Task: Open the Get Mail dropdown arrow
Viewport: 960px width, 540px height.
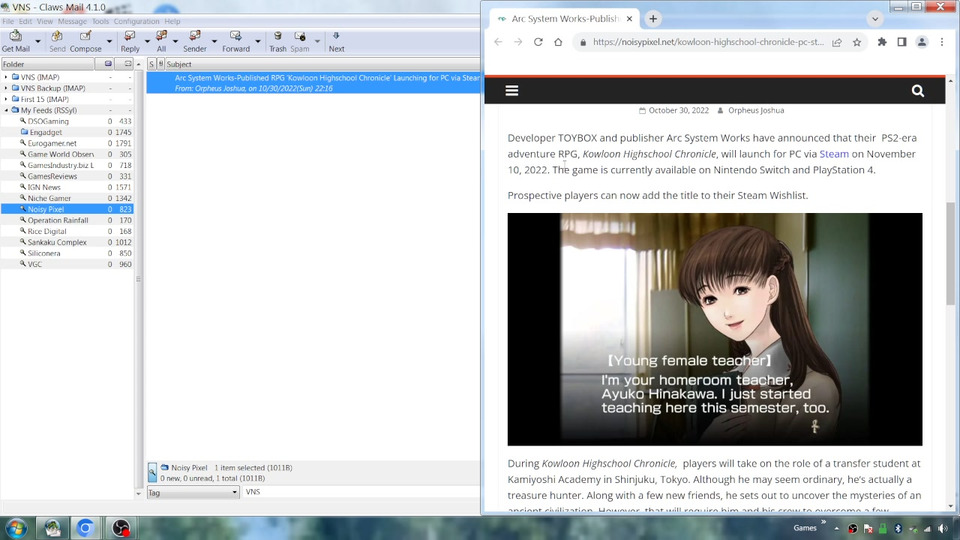Action: tap(38, 42)
